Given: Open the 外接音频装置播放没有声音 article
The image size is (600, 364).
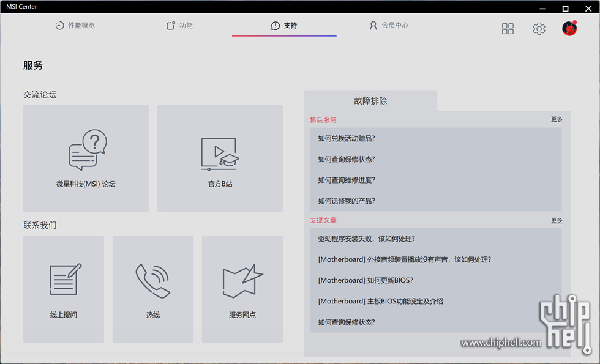Looking at the screenshot, I should pyautogui.click(x=405, y=259).
